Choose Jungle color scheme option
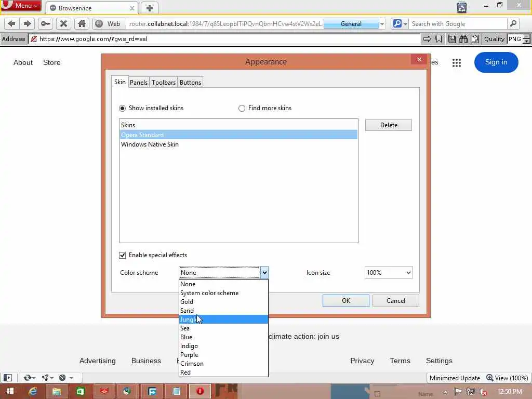532x399 pixels. coord(223,320)
